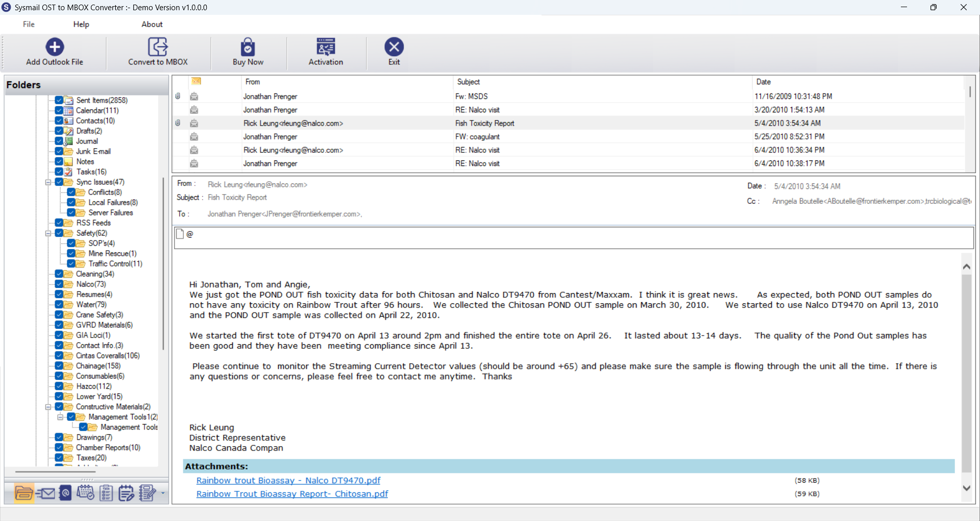Viewport: 980px width, 521px height.
Task: Select the email dated 3/20/2010 1:54:13 AM
Action: pos(569,110)
